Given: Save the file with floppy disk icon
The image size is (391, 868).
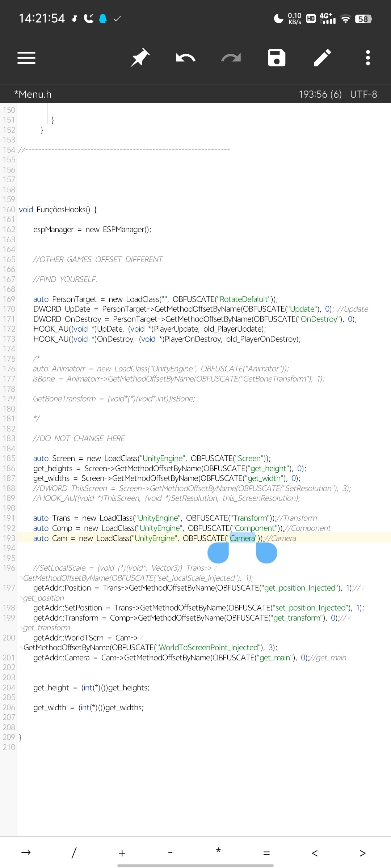Looking at the screenshot, I should pos(277,58).
